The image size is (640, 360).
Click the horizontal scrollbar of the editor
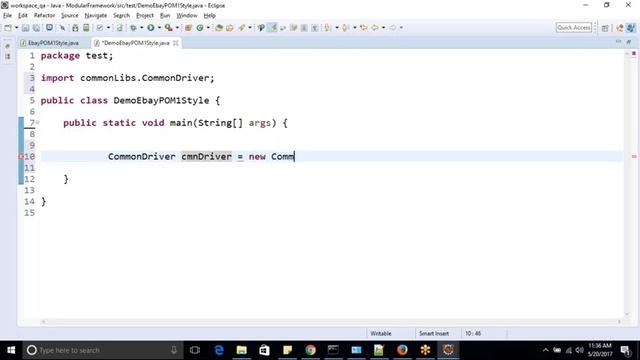click(331, 322)
